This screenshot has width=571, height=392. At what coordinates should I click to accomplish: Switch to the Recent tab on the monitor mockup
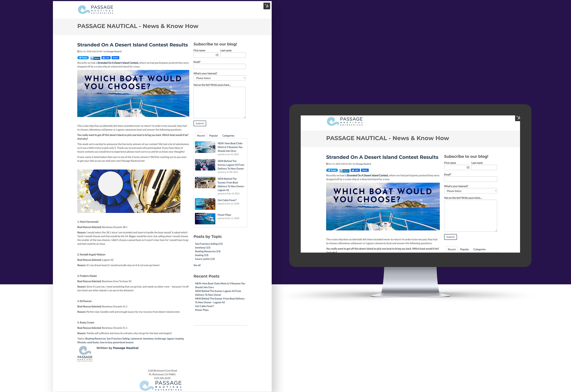[452, 249]
